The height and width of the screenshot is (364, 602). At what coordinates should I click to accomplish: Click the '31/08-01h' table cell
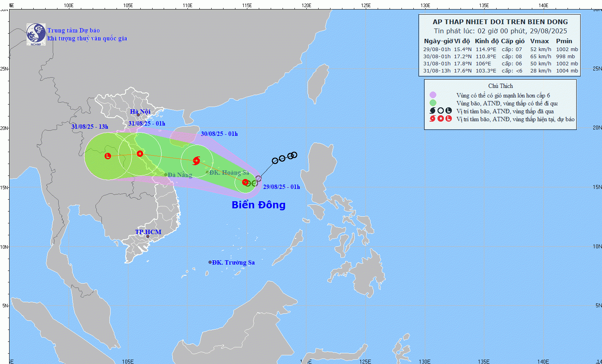tap(437, 64)
